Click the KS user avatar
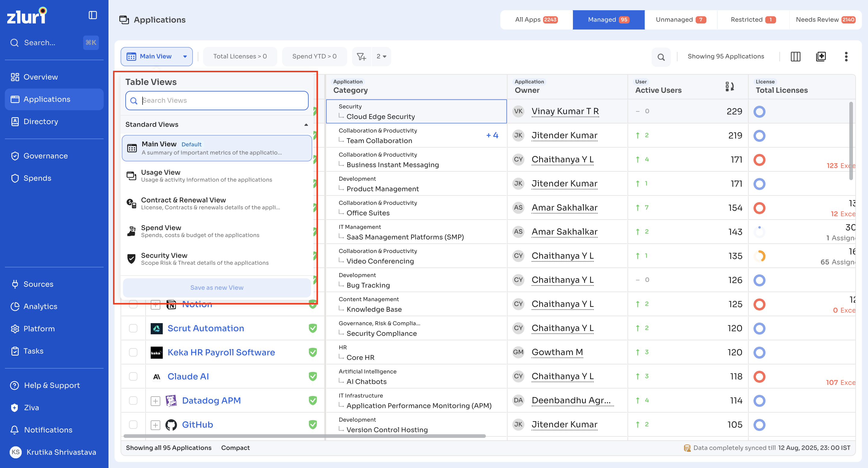 click(x=15, y=452)
